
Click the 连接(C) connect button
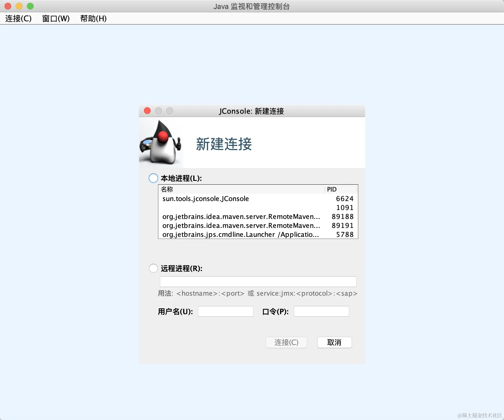[286, 342]
